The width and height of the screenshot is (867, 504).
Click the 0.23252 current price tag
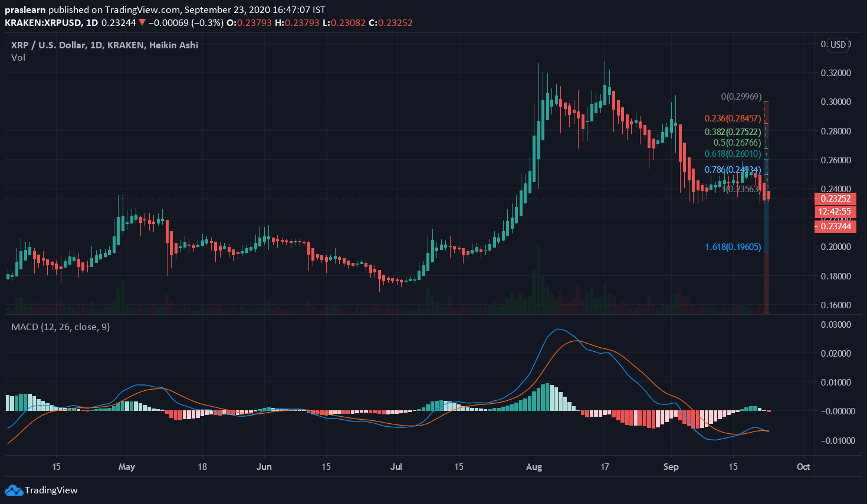click(835, 199)
